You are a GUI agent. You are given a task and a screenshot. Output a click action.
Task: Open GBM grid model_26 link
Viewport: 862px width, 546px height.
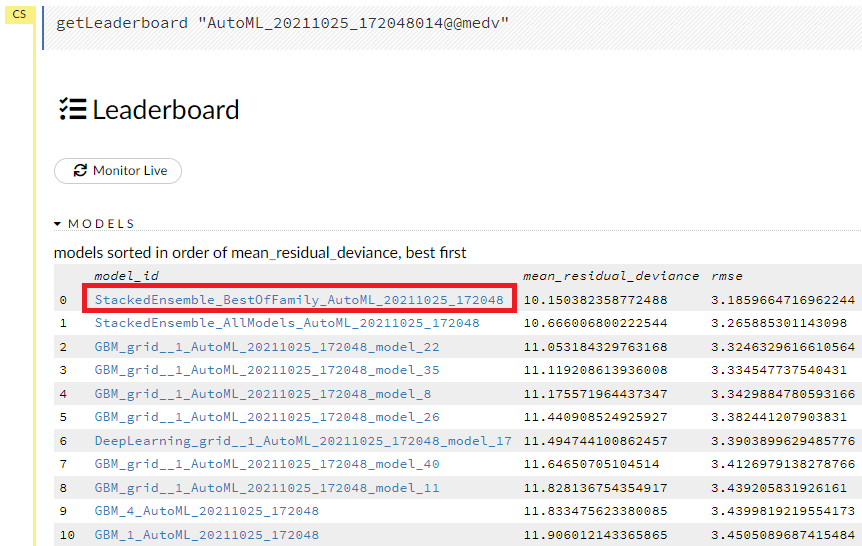[266, 417]
